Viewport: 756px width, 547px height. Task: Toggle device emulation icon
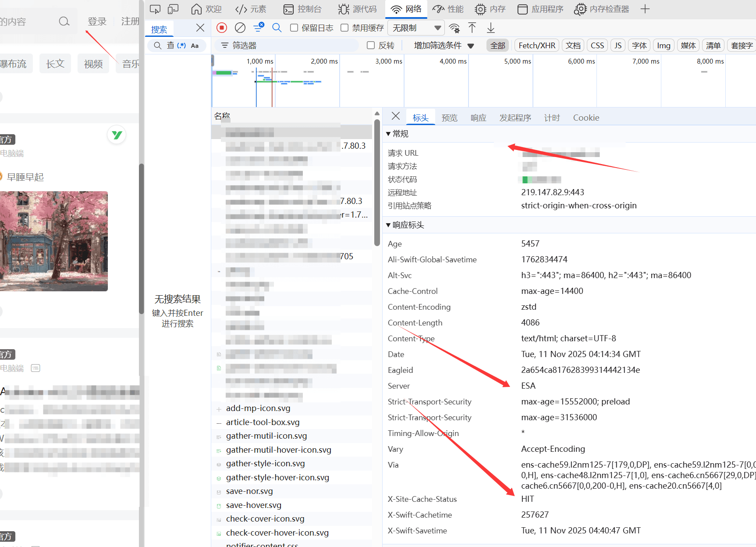pyautogui.click(x=173, y=9)
